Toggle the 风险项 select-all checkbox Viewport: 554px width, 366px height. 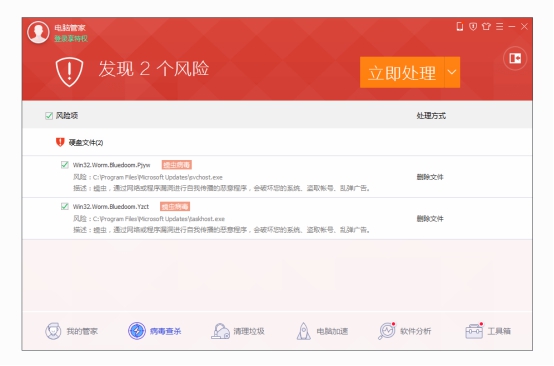(49, 116)
